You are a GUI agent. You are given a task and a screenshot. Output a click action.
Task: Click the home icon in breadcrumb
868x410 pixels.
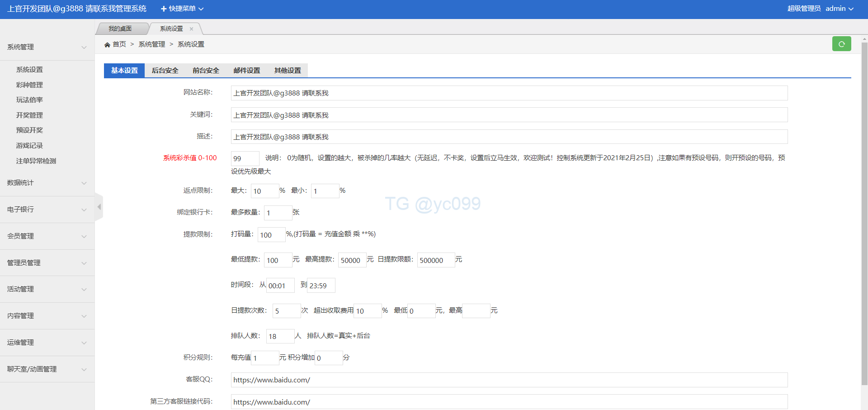pyautogui.click(x=107, y=44)
